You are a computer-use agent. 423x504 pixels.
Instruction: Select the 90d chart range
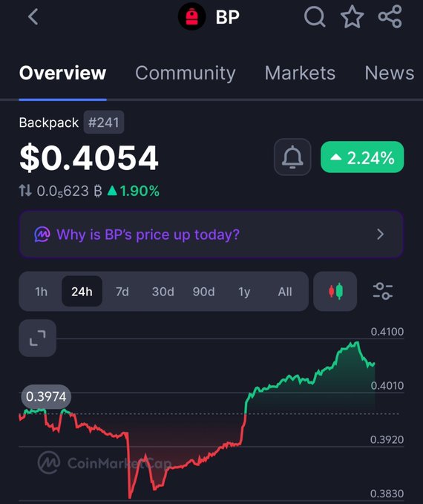point(204,292)
